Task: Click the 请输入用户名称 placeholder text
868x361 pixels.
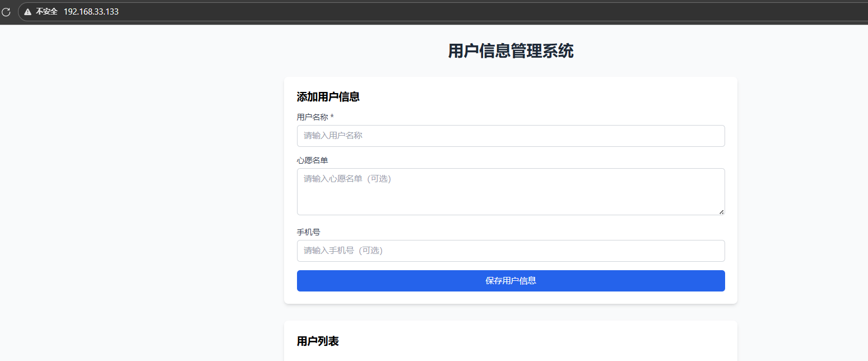Action: point(333,136)
